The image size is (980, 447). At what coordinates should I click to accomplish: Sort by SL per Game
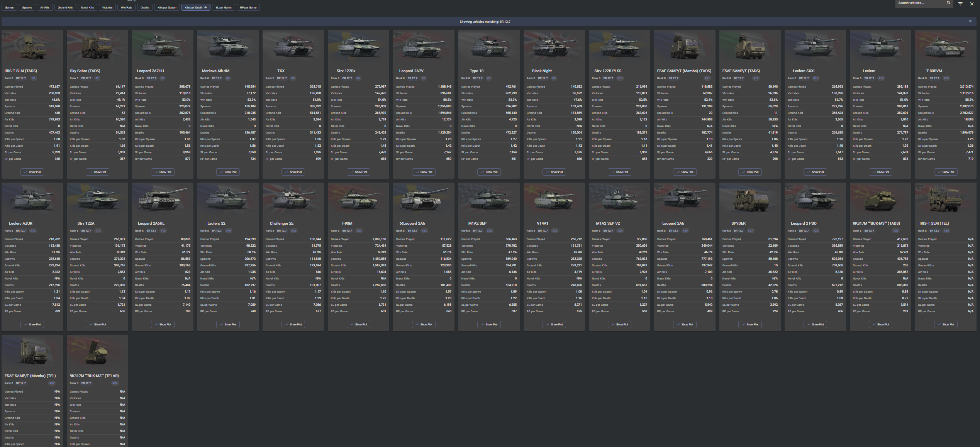pyautogui.click(x=223, y=7)
